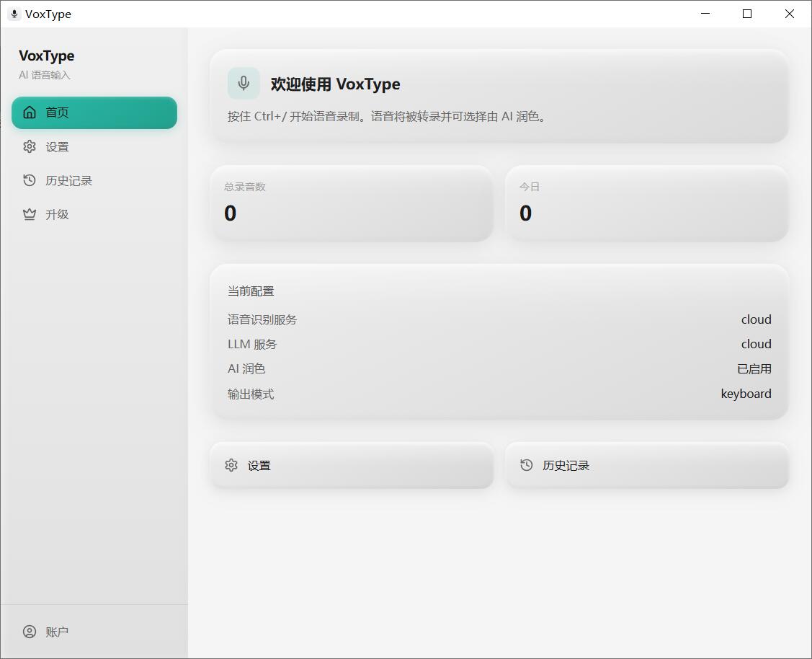
Task: Click the gear icon in the 设置 card
Action: pyautogui.click(x=231, y=465)
